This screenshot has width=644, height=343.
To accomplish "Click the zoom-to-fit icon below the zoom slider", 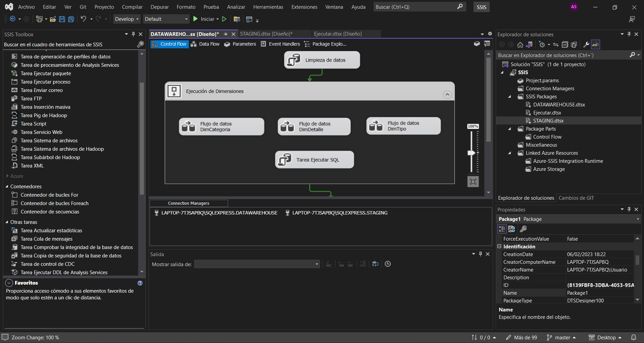I will [473, 182].
